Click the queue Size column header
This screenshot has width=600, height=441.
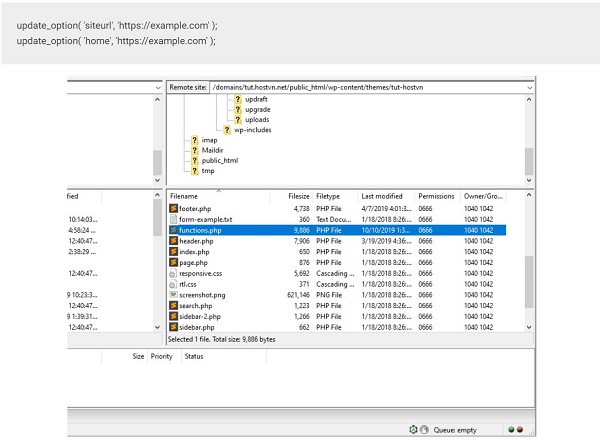pos(138,356)
